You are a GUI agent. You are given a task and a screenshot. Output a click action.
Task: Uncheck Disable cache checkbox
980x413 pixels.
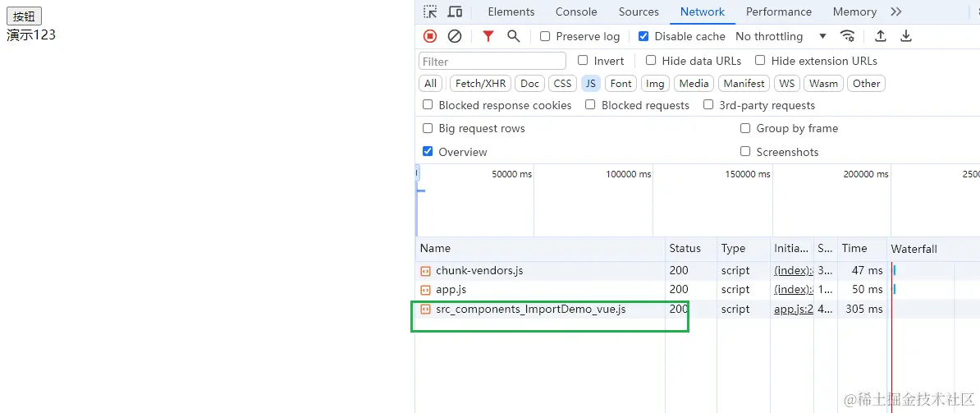643,36
